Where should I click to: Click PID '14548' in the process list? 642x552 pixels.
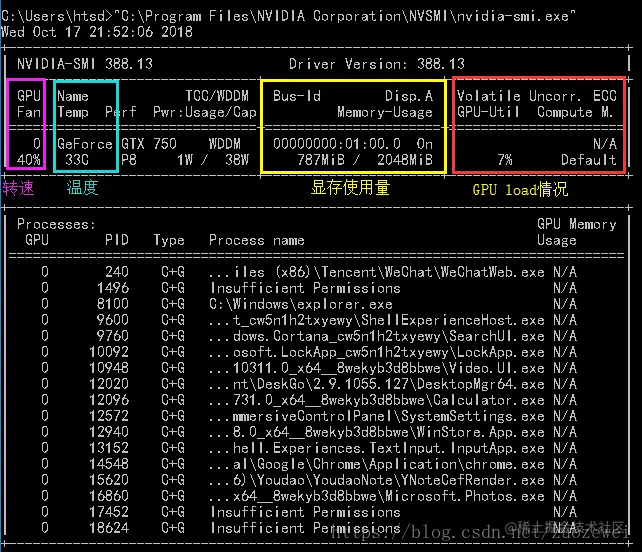pos(109,464)
